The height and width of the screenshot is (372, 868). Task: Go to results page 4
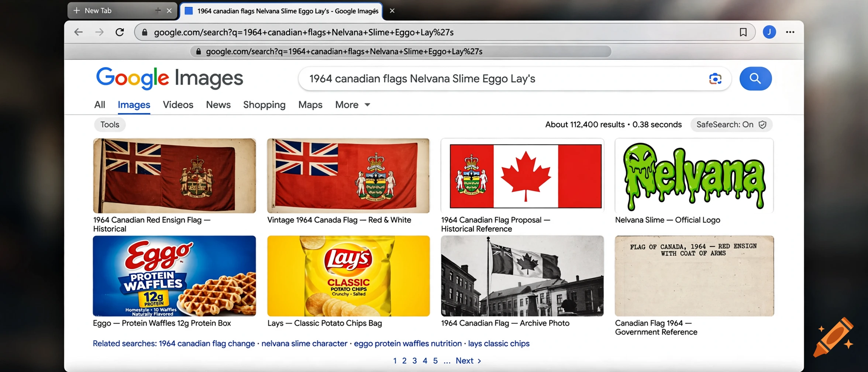(x=425, y=361)
